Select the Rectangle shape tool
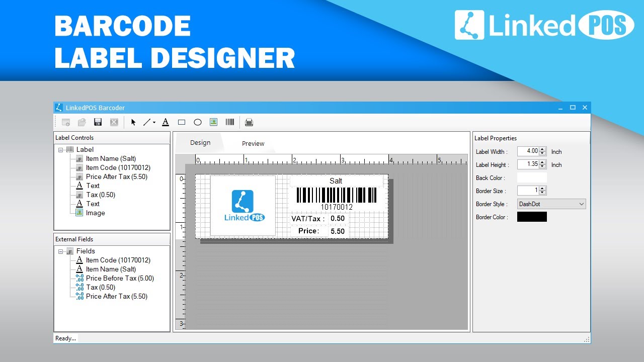Screen dimensions: 644x362 (x=182, y=122)
